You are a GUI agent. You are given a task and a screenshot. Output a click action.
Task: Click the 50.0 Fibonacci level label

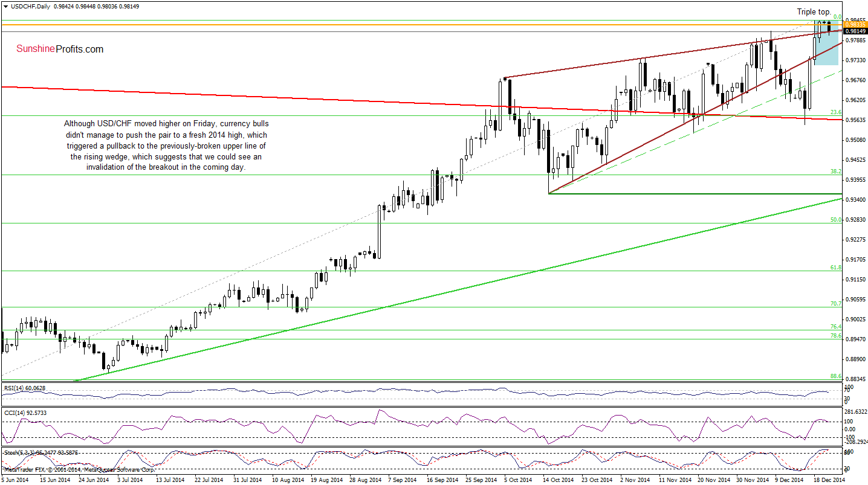(x=836, y=220)
